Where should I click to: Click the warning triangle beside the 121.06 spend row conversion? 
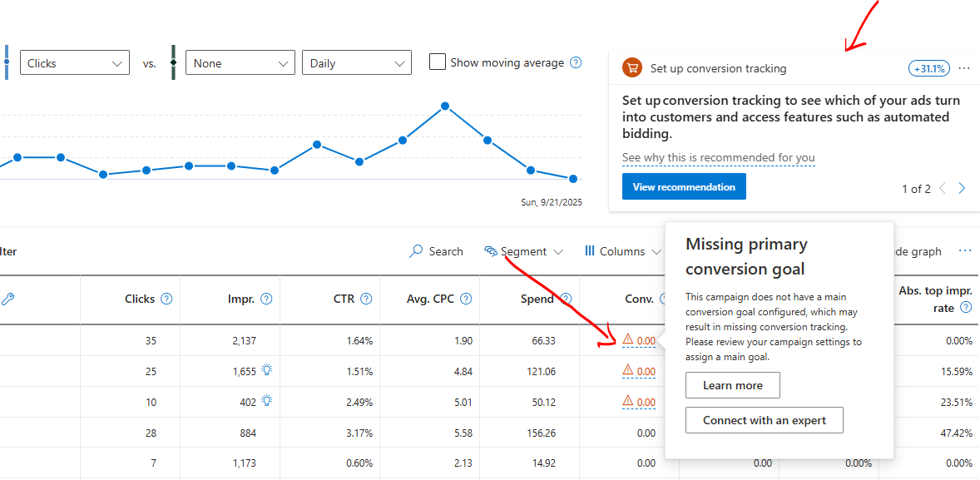pyautogui.click(x=629, y=371)
